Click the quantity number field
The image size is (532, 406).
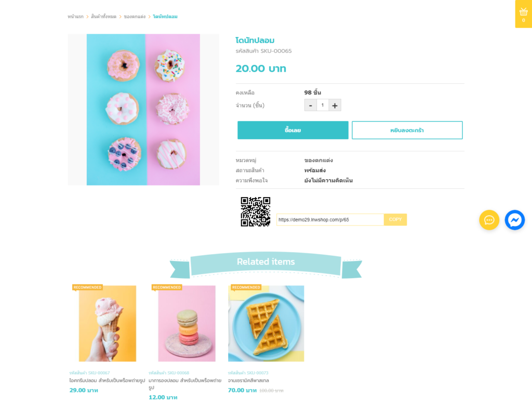323,106
